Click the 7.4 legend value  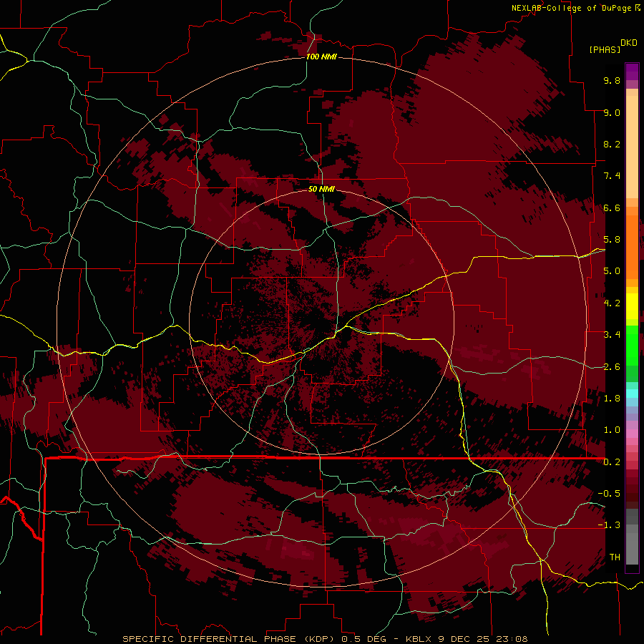tap(612, 176)
